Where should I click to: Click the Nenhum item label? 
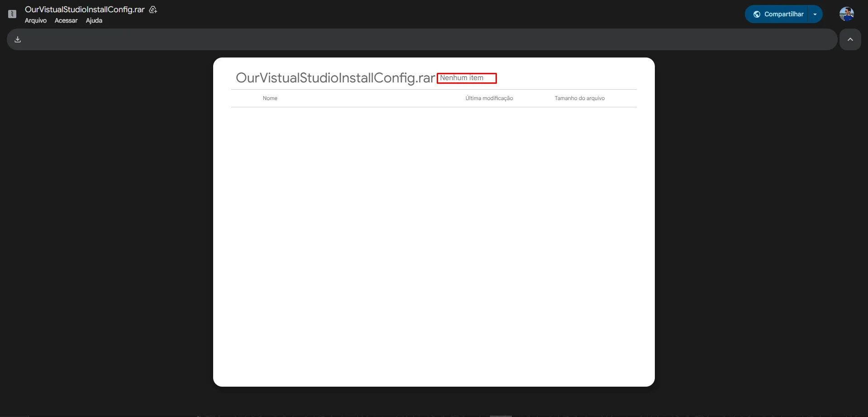(462, 78)
